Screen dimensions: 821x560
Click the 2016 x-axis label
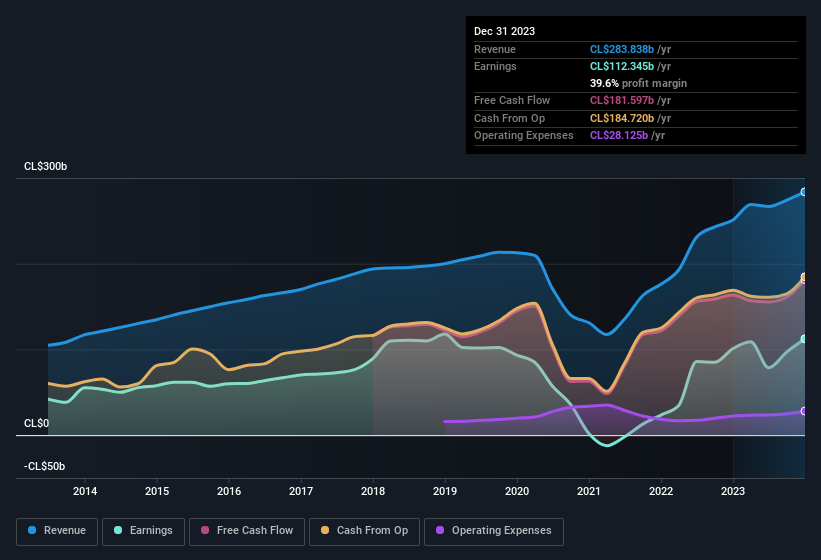pyautogui.click(x=229, y=491)
